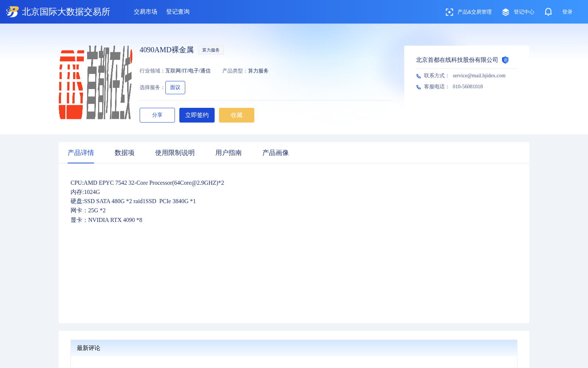Click the 分享 button

(x=157, y=115)
